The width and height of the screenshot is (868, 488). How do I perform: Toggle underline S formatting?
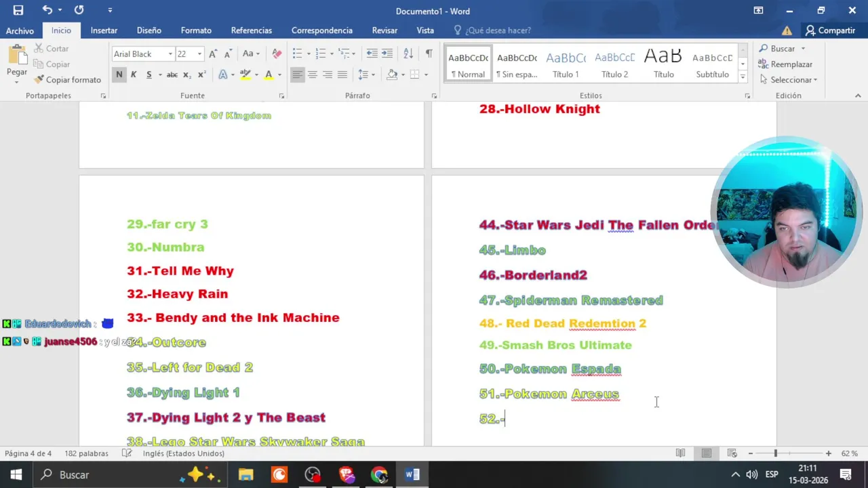point(149,75)
